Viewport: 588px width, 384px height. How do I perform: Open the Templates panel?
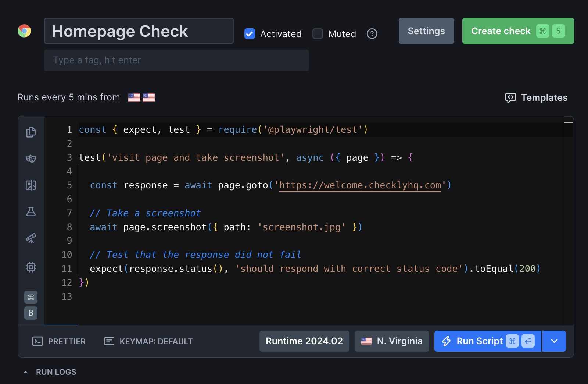pyautogui.click(x=536, y=97)
